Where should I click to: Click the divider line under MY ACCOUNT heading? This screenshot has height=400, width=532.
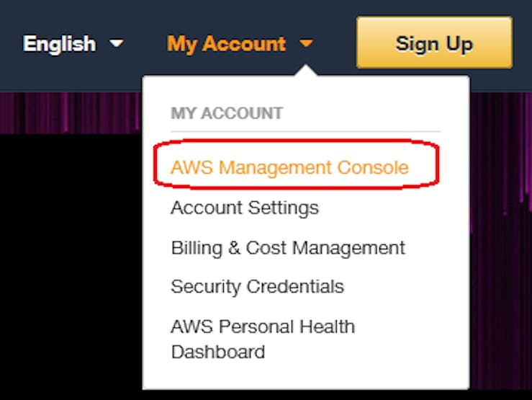(306, 131)
